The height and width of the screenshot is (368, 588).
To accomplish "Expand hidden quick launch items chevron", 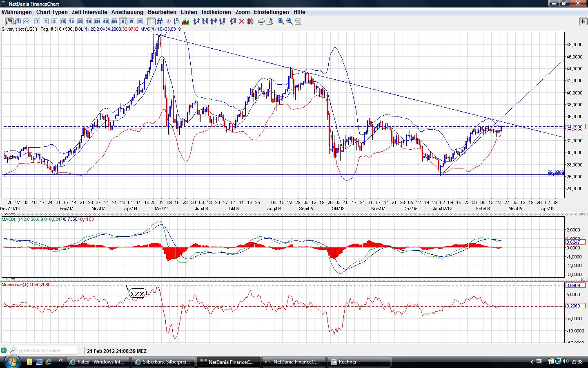I will 61,360.
